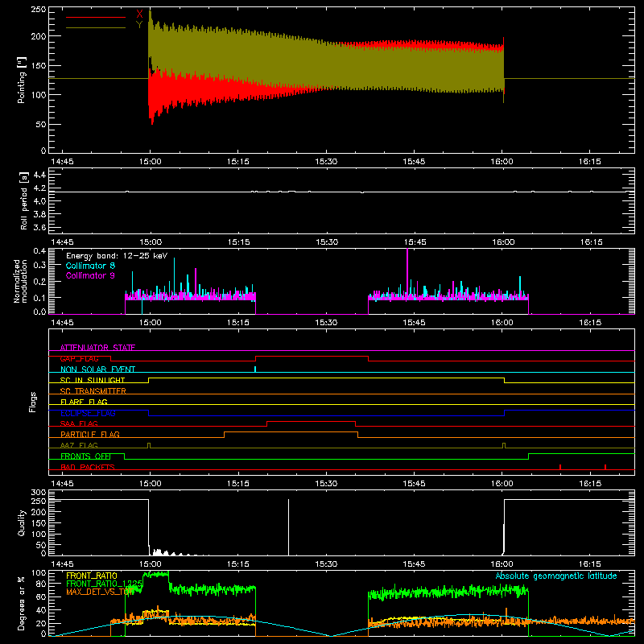Select the AAZ_FLAG label
This screenshot has height=644, width=644.
pos(79,445)
